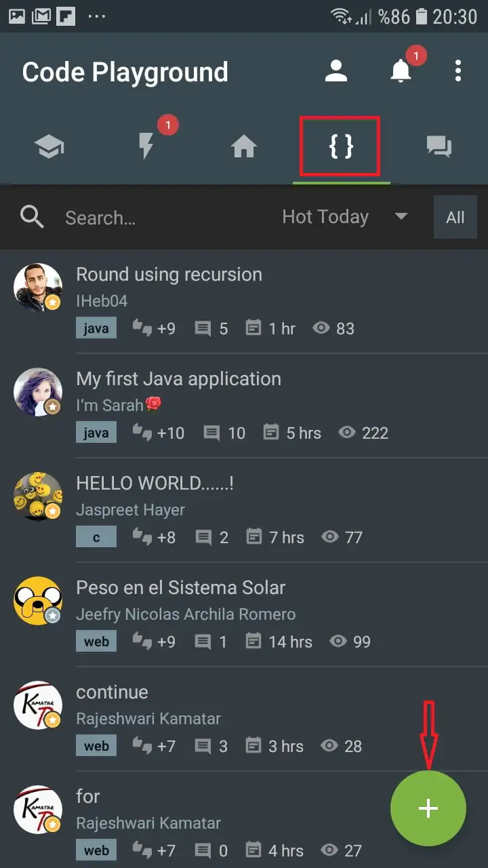Open "Round using recursion" code

[169, 275]
